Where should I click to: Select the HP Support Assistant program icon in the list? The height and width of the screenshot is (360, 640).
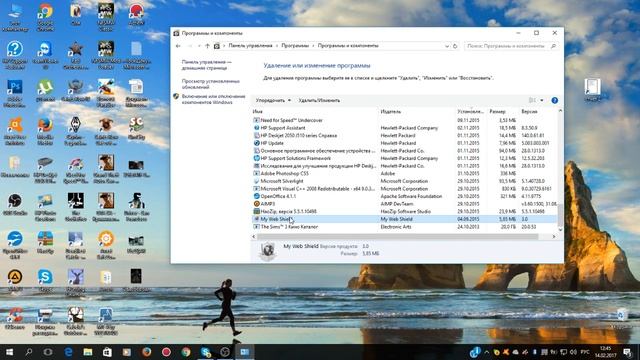click(256, 128)
